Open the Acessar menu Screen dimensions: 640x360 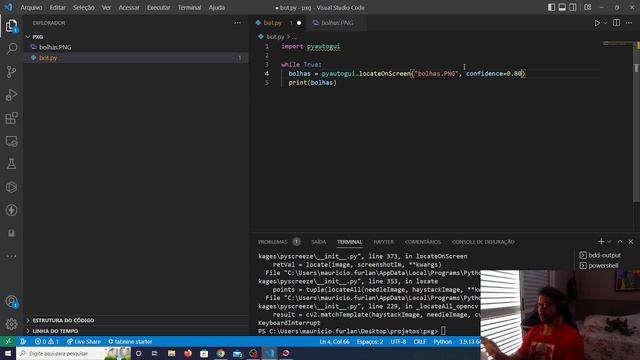point(129,7)
